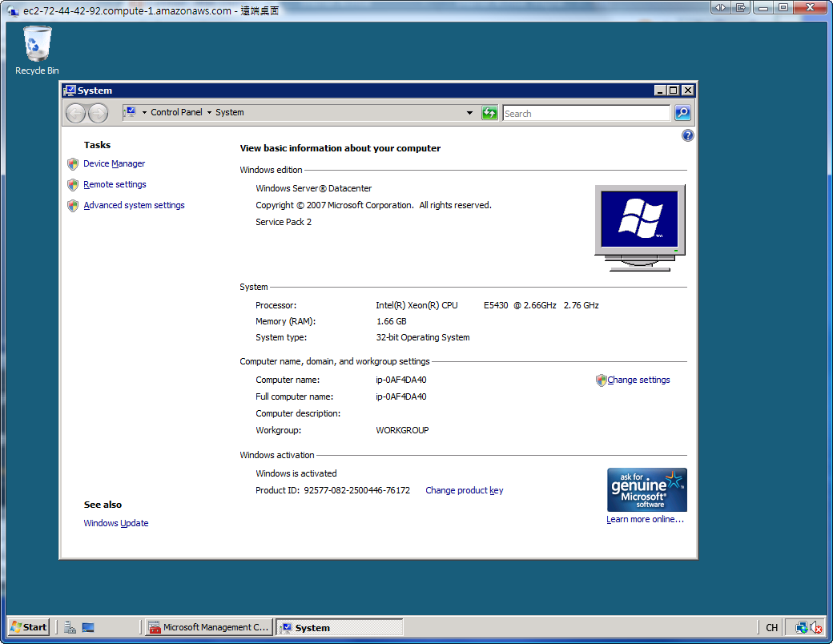Viewport: 833px width, 644px height.
Task: Click the shield icon beside Change settings
Action: point(601,380)
